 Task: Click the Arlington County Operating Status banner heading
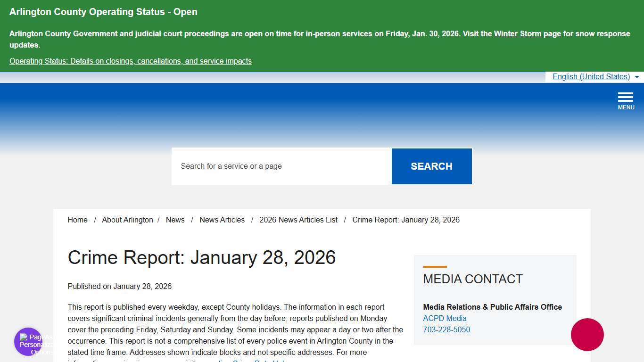[103, 12]
